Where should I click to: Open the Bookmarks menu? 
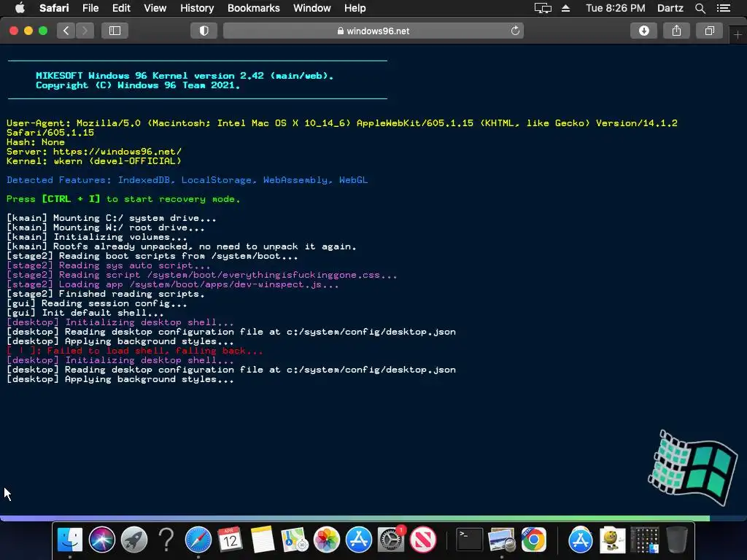coord(253,8)
